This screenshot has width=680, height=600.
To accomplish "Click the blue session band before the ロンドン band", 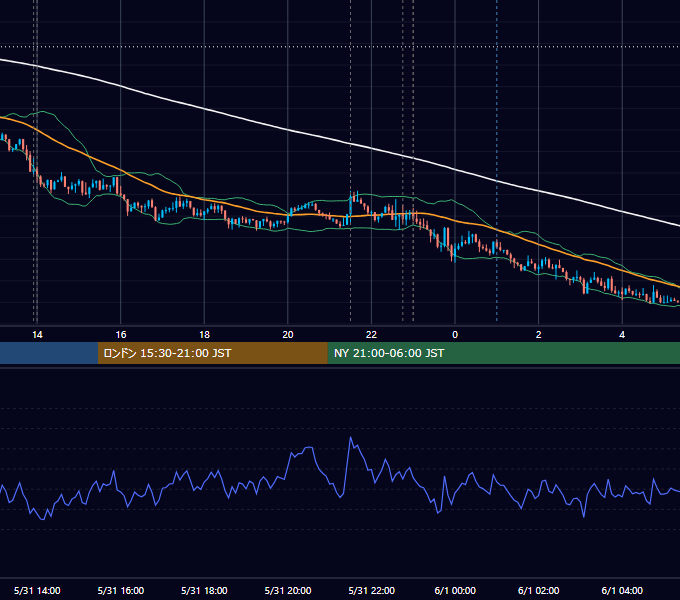I will 49,353.
